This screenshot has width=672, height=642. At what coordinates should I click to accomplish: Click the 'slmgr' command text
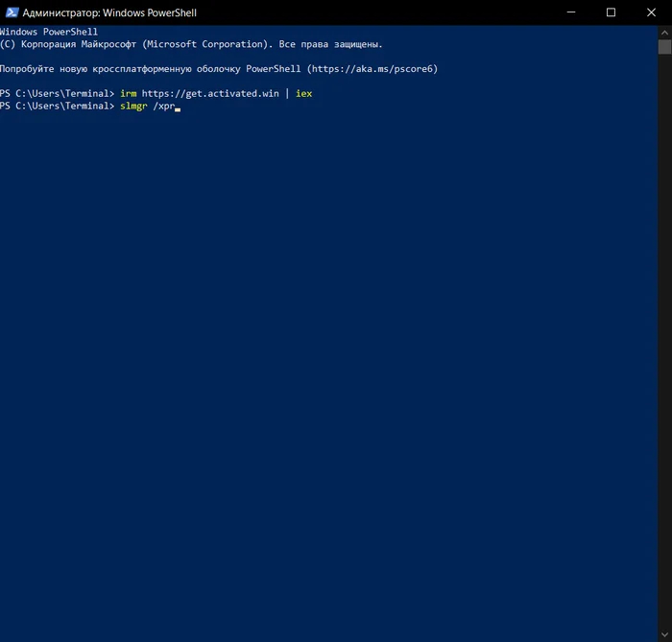coord(133,106)
